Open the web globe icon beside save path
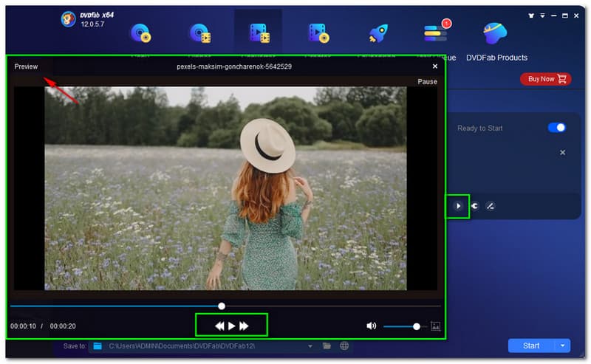Viewport: 591px width, 364px height. (x=344, y=346)
